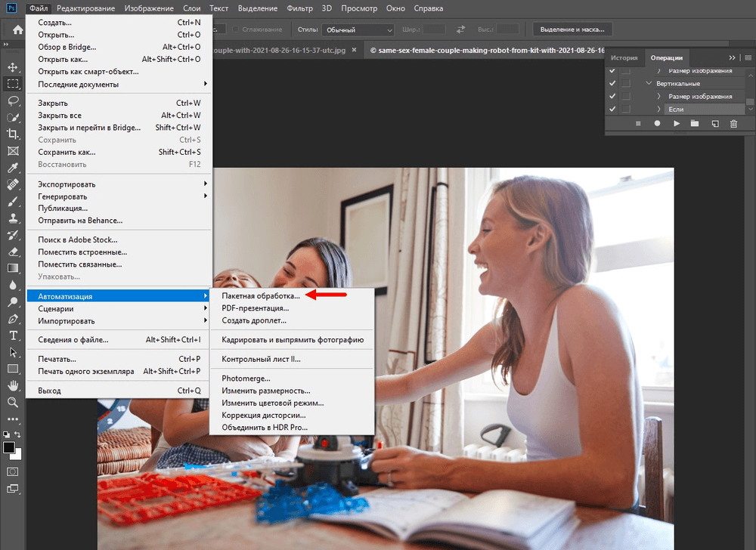The image size is (756, 550).
Task: Play the selected action
Action: click(x=677, y=124)
